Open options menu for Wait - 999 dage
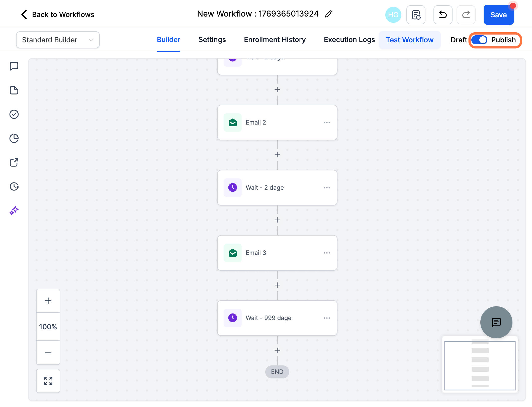Viewport: 532px width, 407px height. click(x=327, y=318)
